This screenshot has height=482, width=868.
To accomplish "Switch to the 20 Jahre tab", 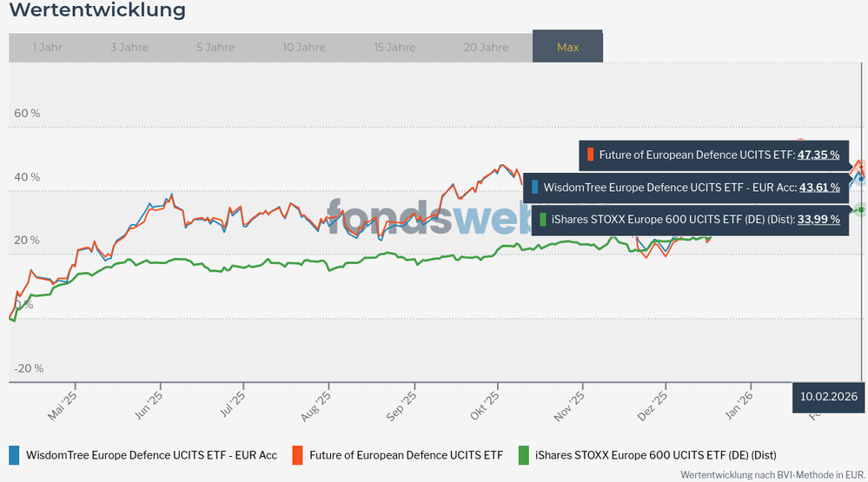I will [x=486, y=48].
